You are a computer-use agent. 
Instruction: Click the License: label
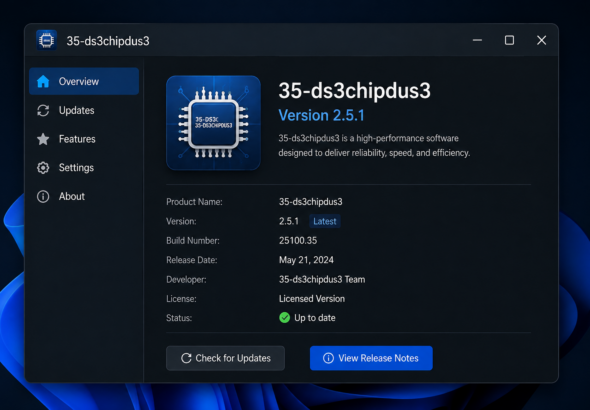[x=181, y=299]
